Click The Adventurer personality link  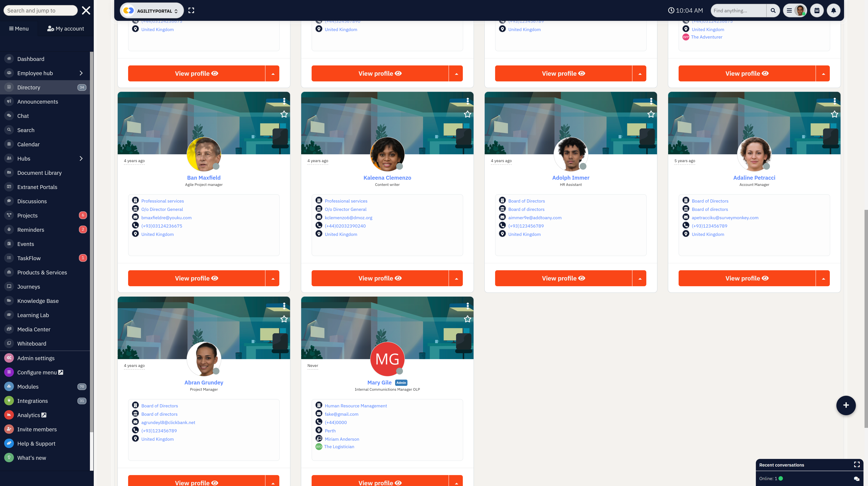pyautogui.click(x=707, y=37)
